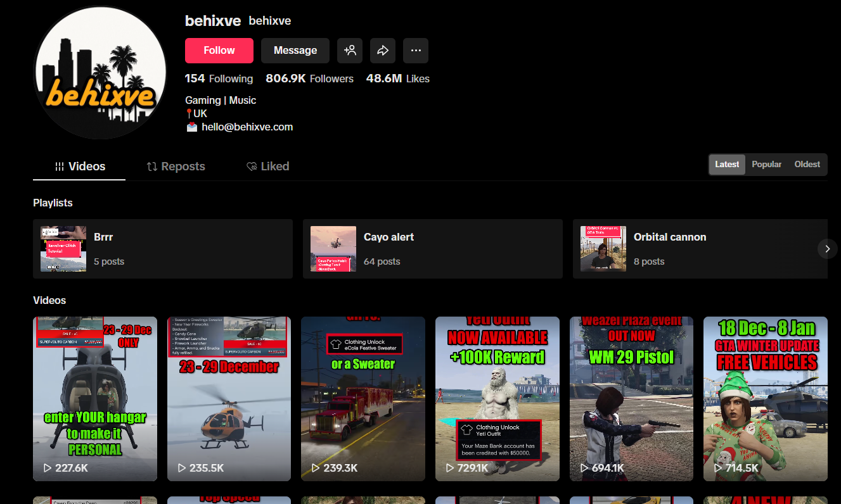
Task: Click the 64 posts count under Cayo alert
Action: pyautogui.click(x=382, y=261)
